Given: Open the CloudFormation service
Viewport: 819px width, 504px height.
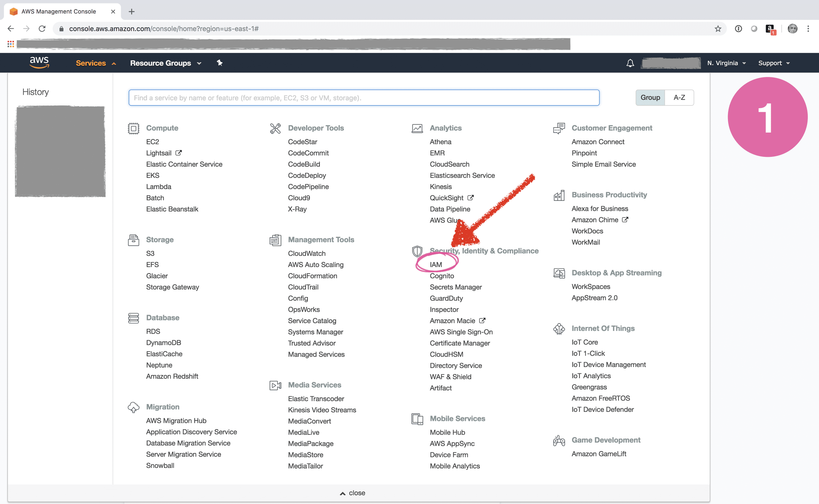Looking at the screenshot, I should click(312, 276).
